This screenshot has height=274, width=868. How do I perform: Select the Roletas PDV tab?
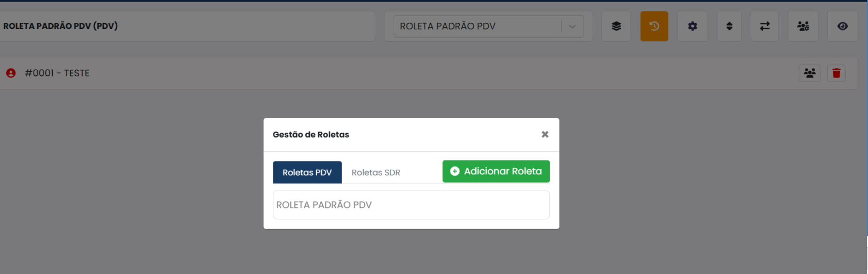click(307, 172)
